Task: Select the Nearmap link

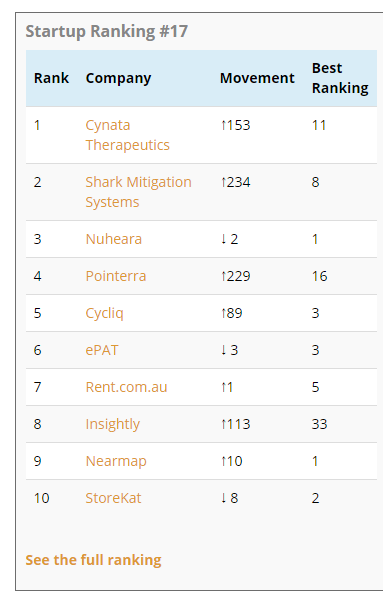Action: point(116,461)
